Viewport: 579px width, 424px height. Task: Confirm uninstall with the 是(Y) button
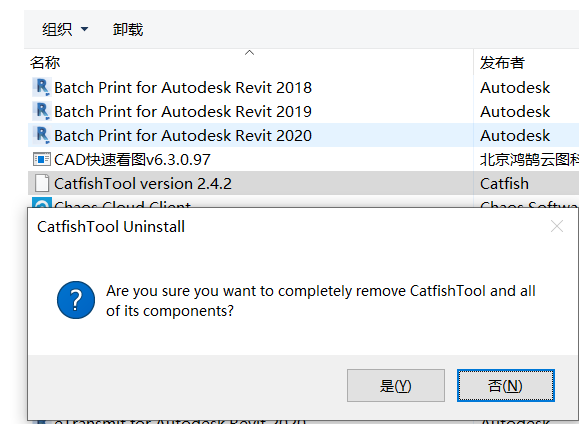pos(395,386)
